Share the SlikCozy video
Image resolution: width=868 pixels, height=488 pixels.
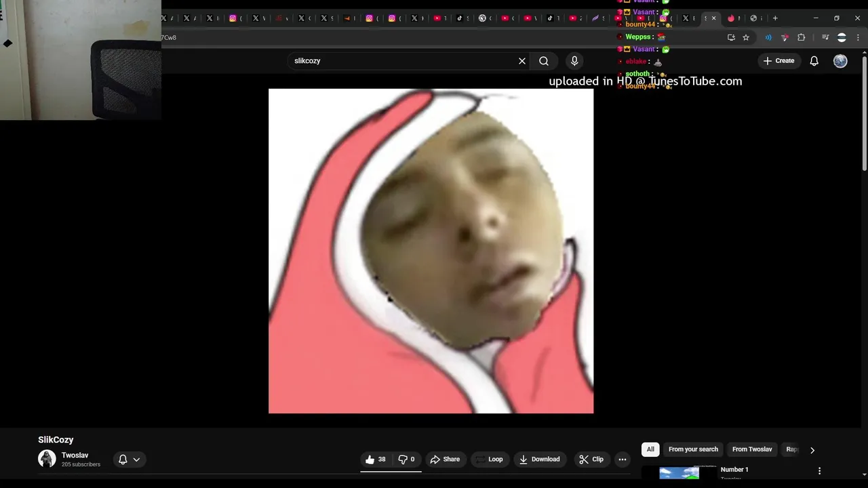pyautogui.click(x=445, y=460)
